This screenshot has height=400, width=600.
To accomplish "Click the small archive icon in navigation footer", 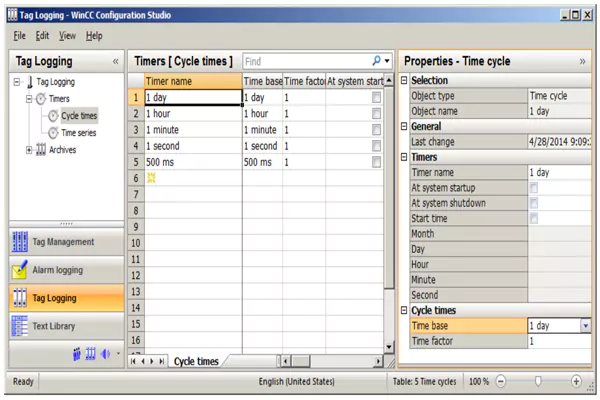I will tap(90, 354).
